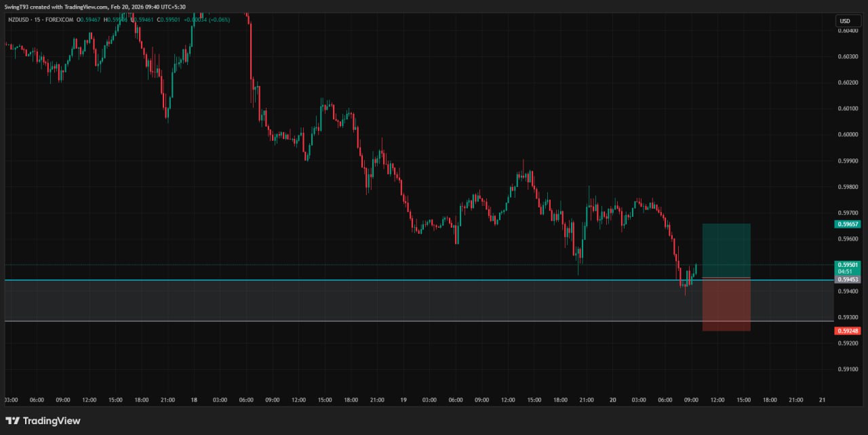This screenshot has width=868, height=435.
Task: Click the gray 0.59453 entry price label
Action: click(x=848, y=279)
